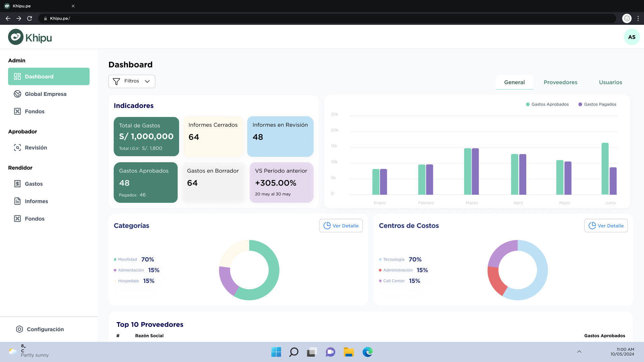Switch to the Proveedores tab
The width and height of the screenshot is (644, 362).
560,82
